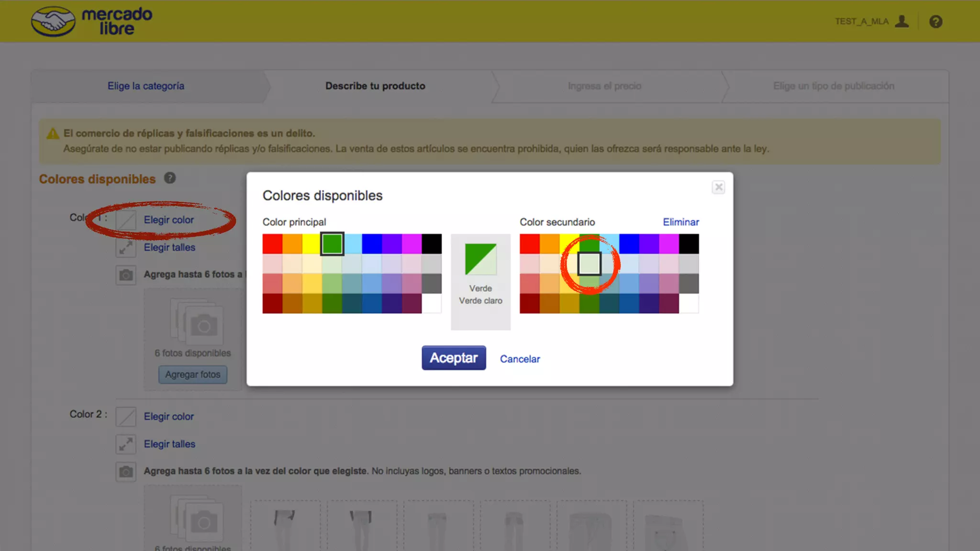
Task: Click the Cancelar link in dialog
Action: [x=520, y=359]
